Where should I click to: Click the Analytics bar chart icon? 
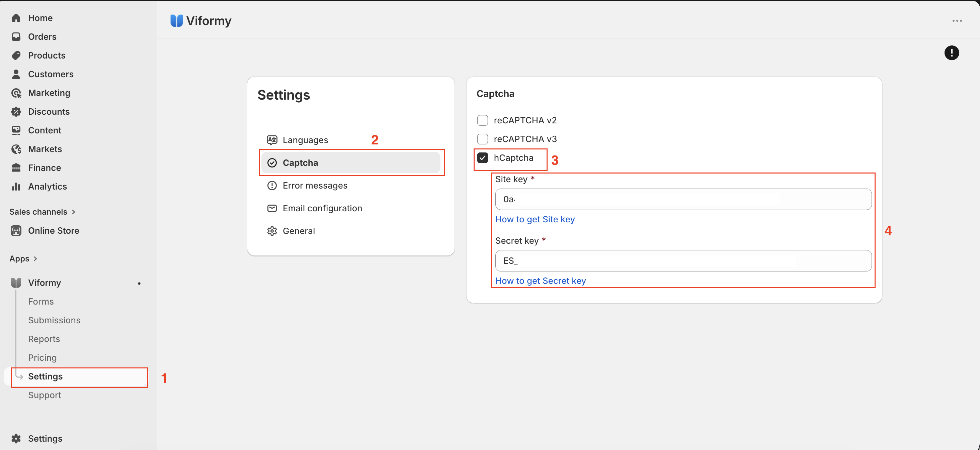(x=16, y=187)
